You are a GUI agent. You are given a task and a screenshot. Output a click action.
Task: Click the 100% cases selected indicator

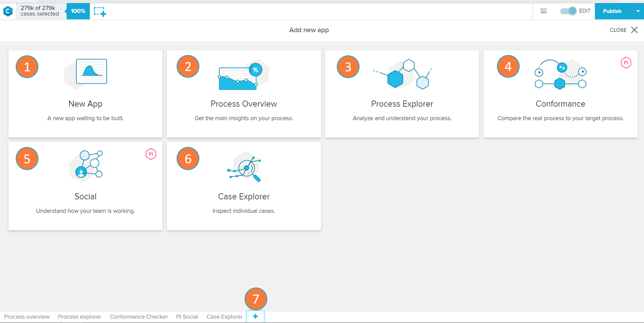[78, 11]
